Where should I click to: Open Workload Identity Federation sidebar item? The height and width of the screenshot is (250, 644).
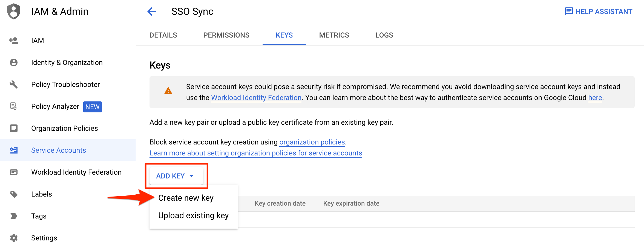click(x=68, y=172)
